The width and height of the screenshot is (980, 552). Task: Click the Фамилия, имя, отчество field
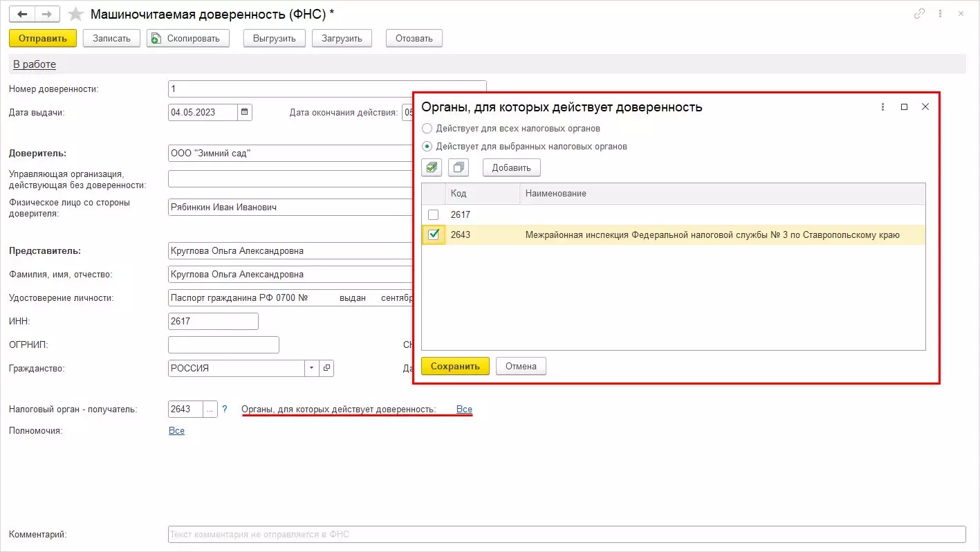(x=290, y=274)
